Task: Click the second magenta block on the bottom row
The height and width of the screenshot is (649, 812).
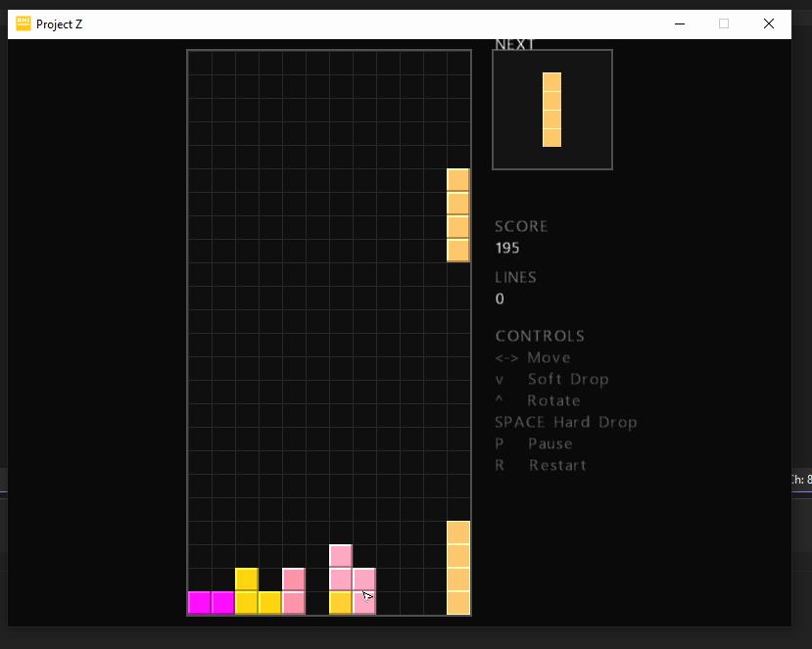Action: (x=222, y=603)
